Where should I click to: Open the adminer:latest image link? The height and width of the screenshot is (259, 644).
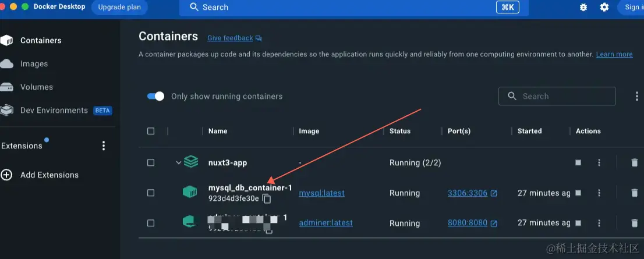click(325, 223)
